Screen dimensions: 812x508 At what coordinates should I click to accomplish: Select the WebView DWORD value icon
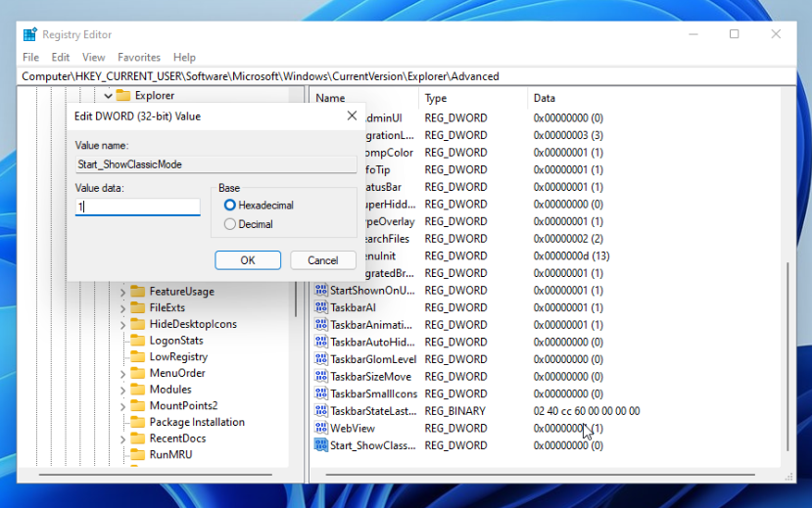pyautogui.click(x=320, y=429)
